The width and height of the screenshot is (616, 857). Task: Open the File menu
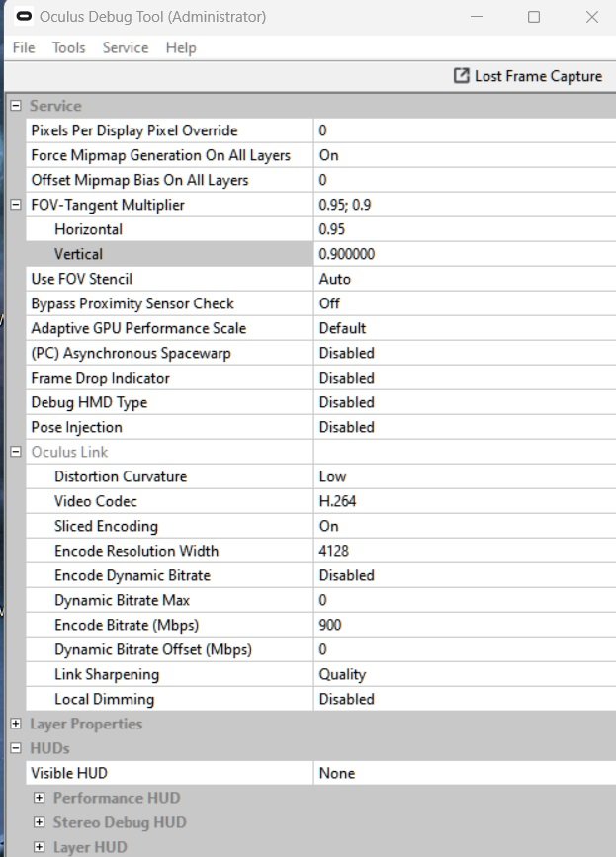(x=24, y=47)
